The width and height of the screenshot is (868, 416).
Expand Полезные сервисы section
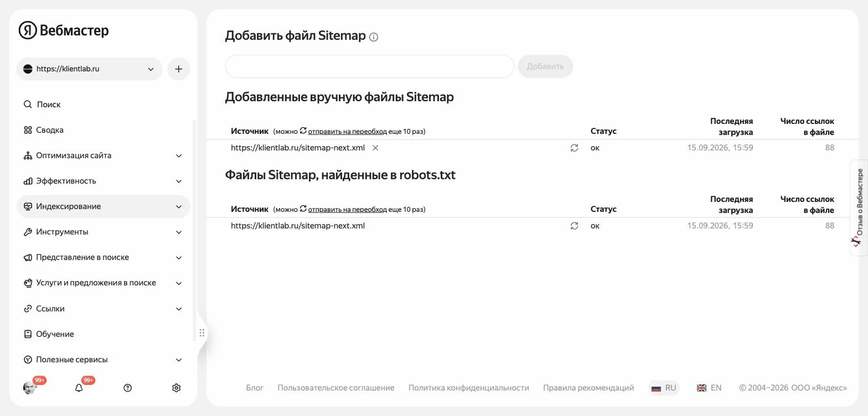click(104, 360)
